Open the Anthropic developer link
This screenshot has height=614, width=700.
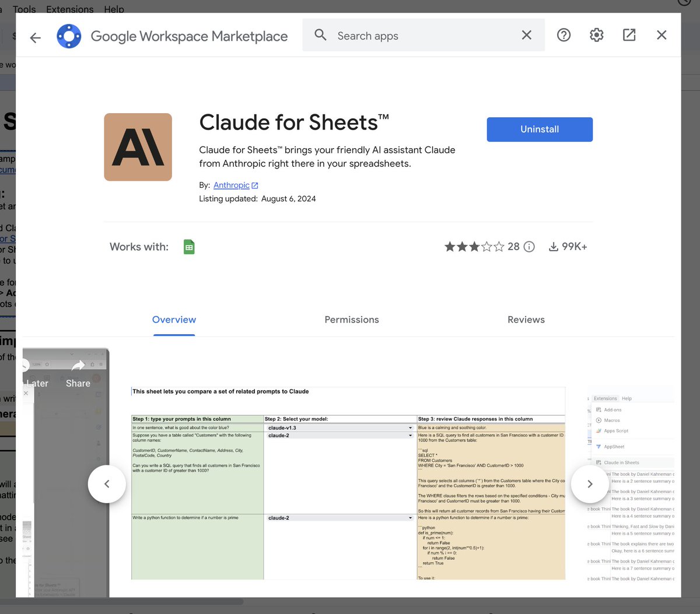click(x=231, y=185)
